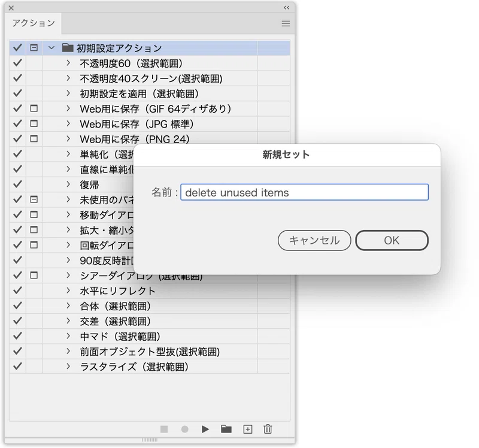Expand 復帰 action
Image resolution: width=479 pixels, height=448 pixels.
point(68,184)
